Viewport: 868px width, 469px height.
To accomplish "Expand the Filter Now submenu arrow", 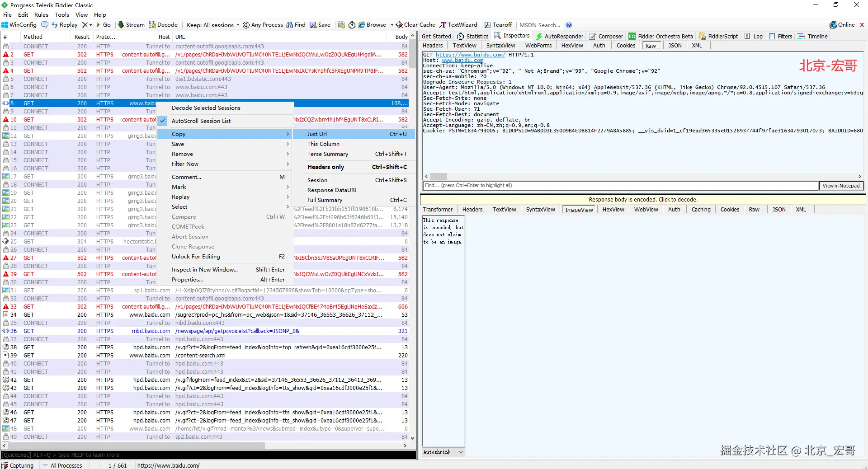I will (x=288, y=164).
